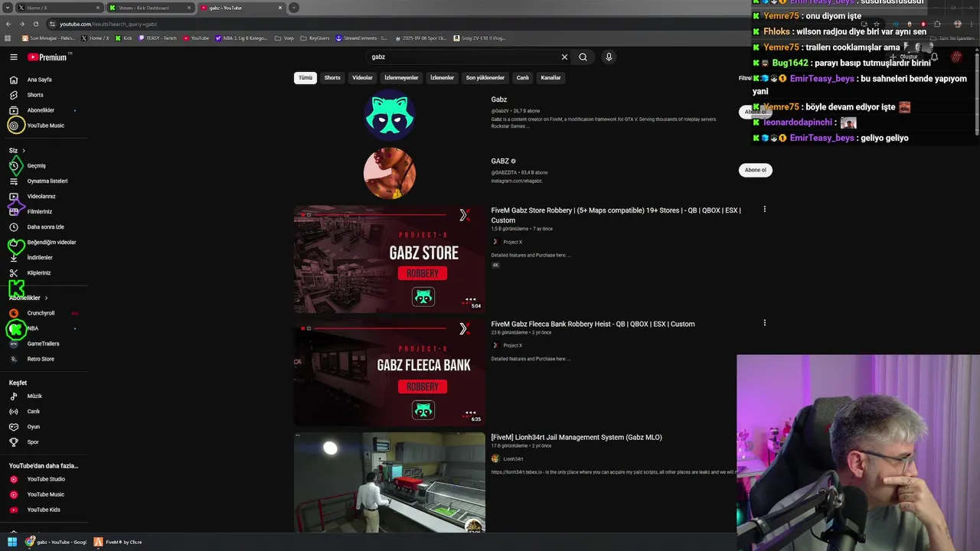Click the magnifier search button

(583, 57)
